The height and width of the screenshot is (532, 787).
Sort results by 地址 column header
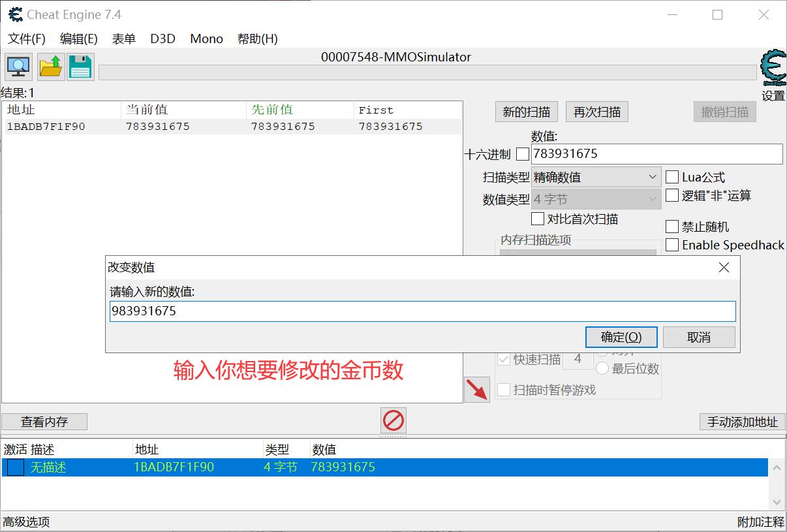coord(61,110)
